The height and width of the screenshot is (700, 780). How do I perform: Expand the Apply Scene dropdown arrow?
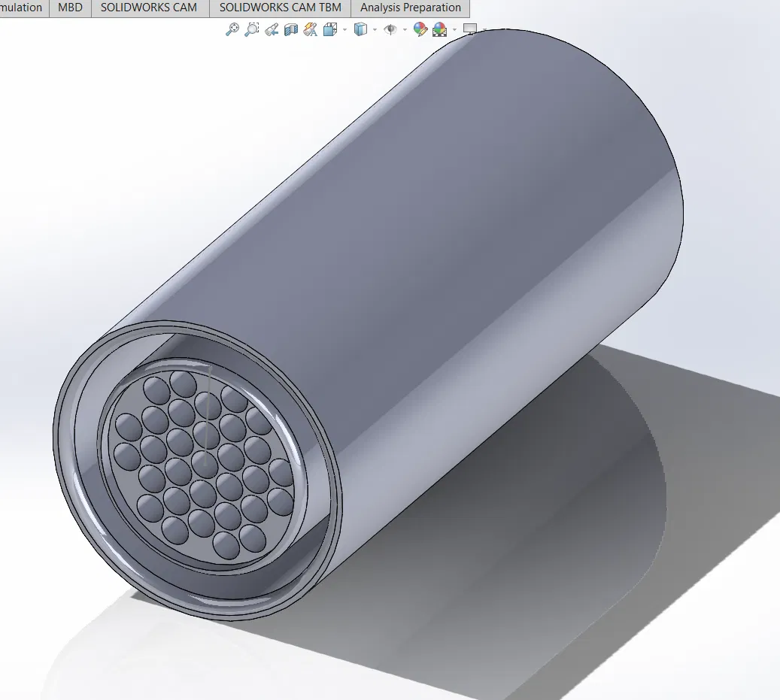454,30
